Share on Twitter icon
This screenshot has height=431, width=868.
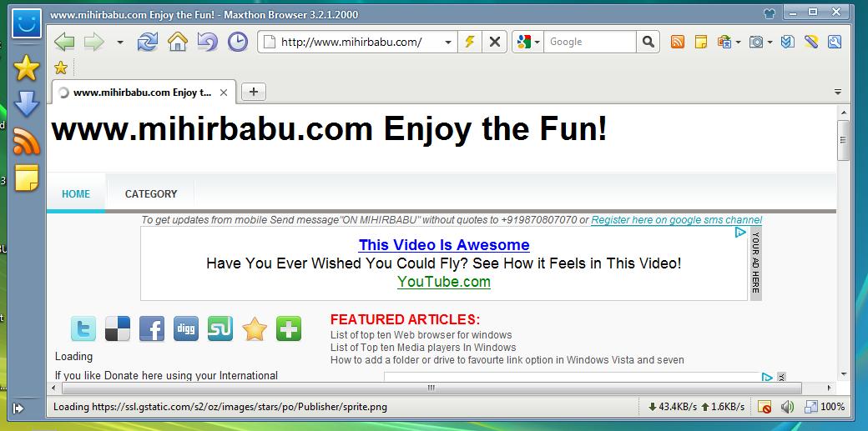point(83,328)
